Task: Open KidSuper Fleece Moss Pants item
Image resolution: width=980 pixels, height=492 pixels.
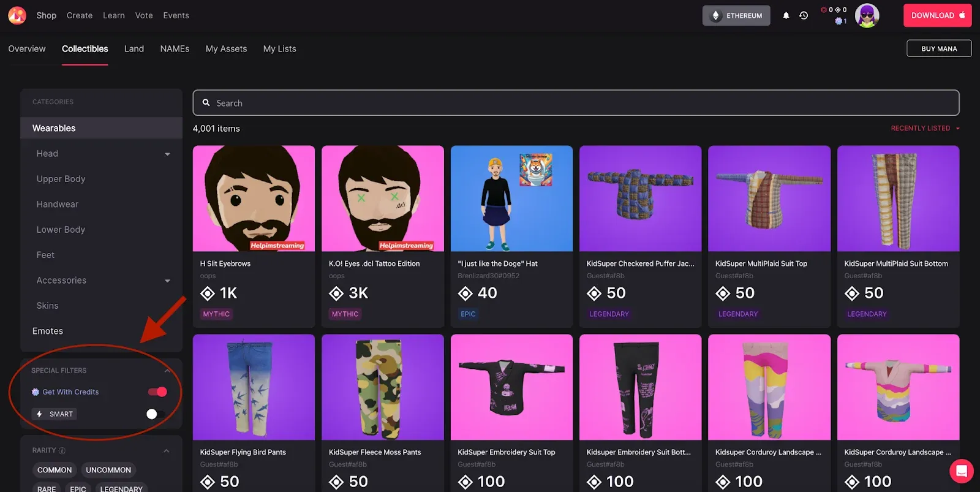Action: pyautogui.click(x=383, y=413)
